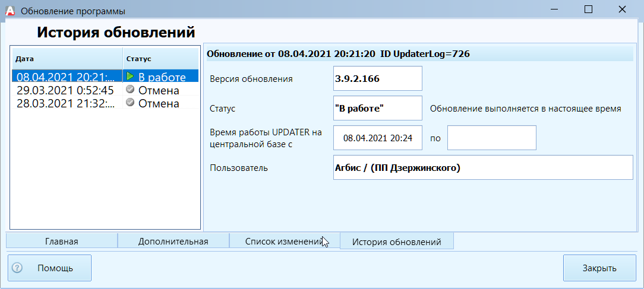Image resolution: width=644 pixels, height=289 pixels.
Task: Click the heading 'История обновлений'
Action: [116, 32]
